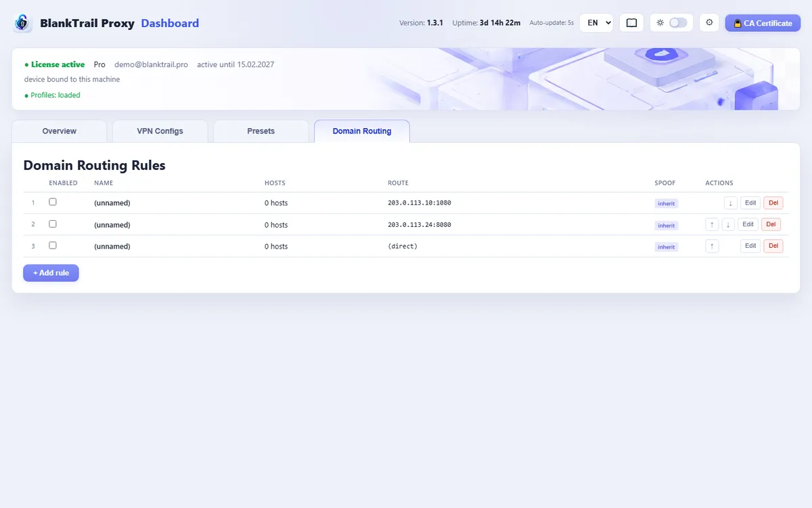This screenshot has width=812, height=508.
Task: Edit the direct route rule 3
Action: point(750,246)
